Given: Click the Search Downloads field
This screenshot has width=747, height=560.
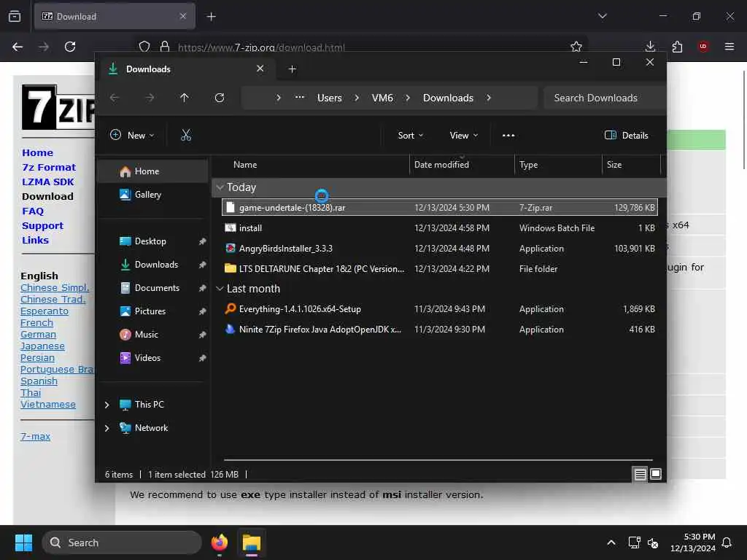Looking at the screenshot, I should (604, 98).
